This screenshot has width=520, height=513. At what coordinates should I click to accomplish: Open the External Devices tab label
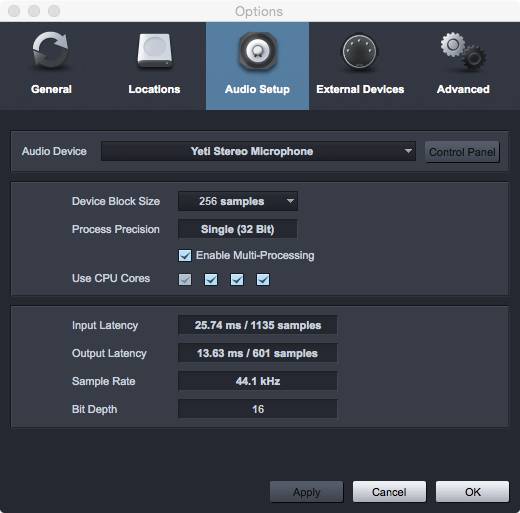point(360,89)
